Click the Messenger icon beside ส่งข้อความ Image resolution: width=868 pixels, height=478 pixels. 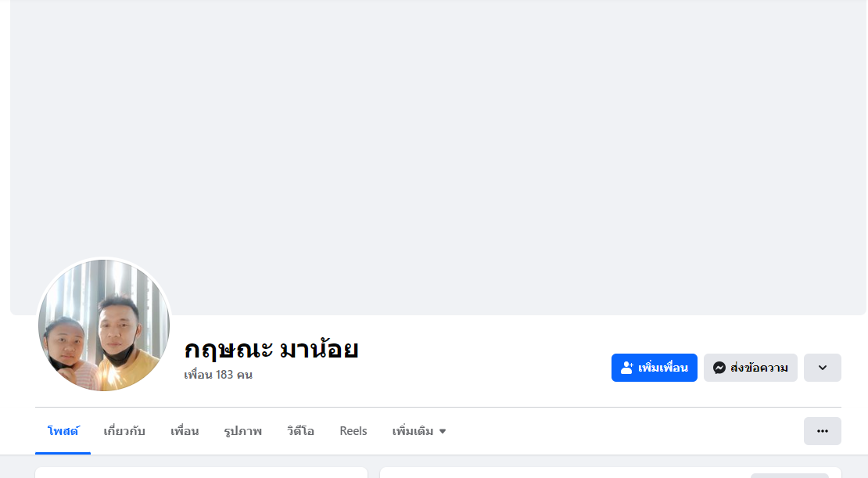[x=719, y=368]
